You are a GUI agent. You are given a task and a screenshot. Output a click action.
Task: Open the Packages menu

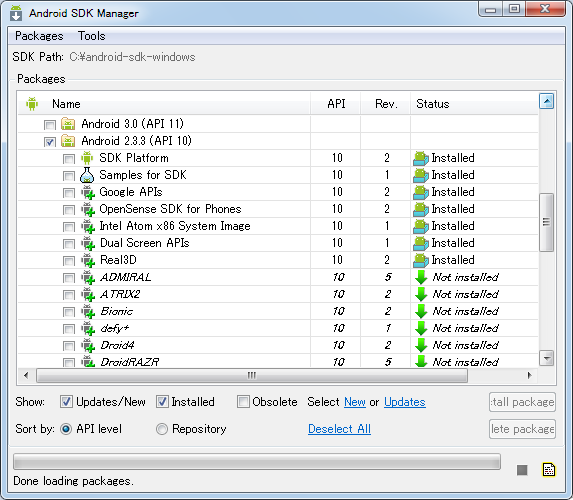pos(39,36)
